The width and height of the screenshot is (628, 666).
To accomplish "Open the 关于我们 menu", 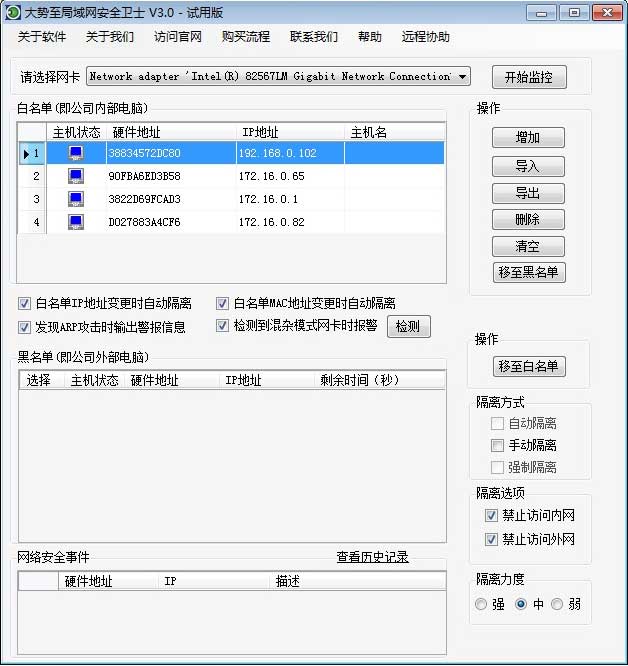I will coord(110,37).
